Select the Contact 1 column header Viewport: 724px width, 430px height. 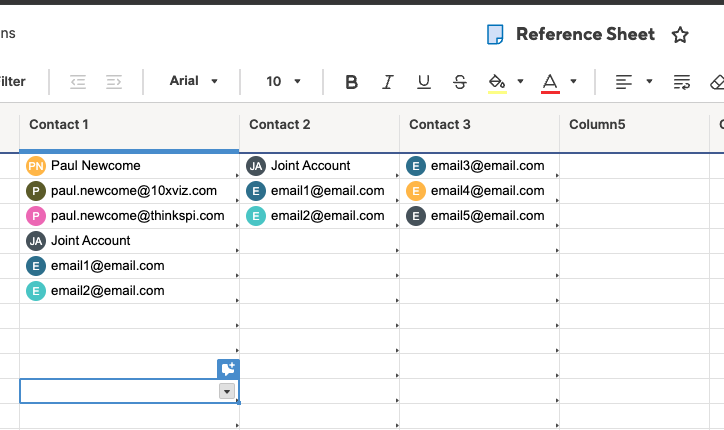129,125
